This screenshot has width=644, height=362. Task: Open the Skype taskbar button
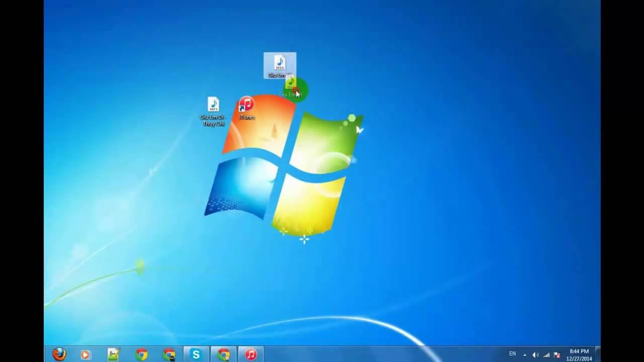pos(196,354)
